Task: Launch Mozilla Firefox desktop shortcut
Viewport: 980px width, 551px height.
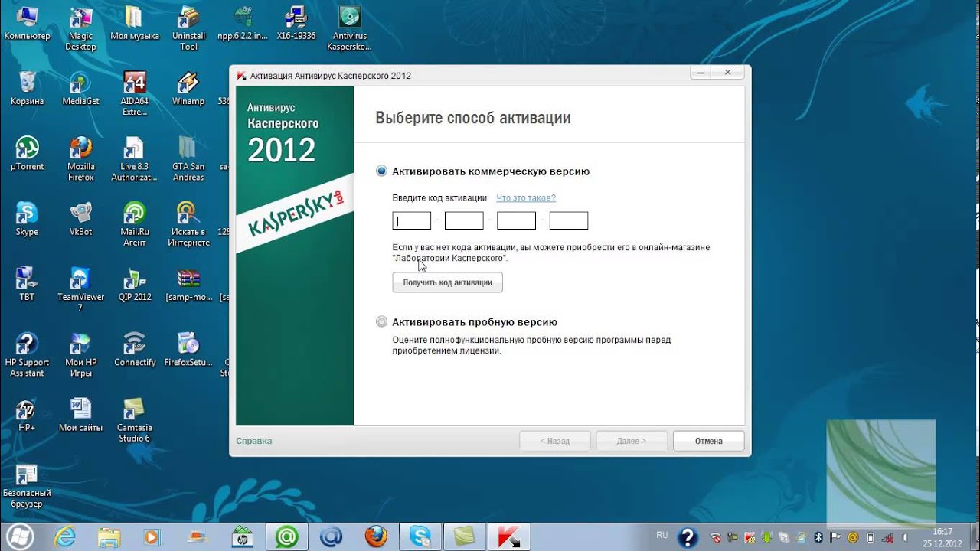Action: click(80, 159)
